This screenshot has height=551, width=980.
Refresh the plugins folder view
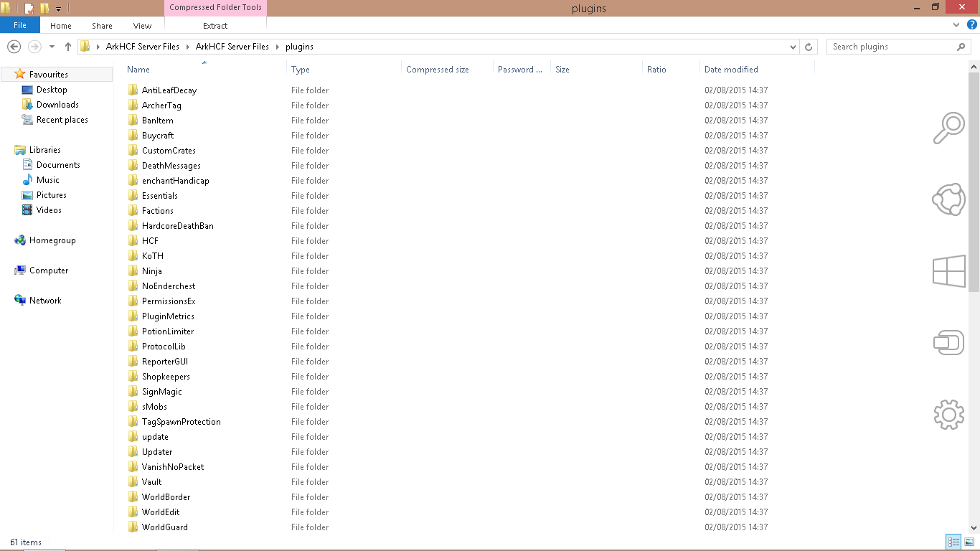pos(809,47)
